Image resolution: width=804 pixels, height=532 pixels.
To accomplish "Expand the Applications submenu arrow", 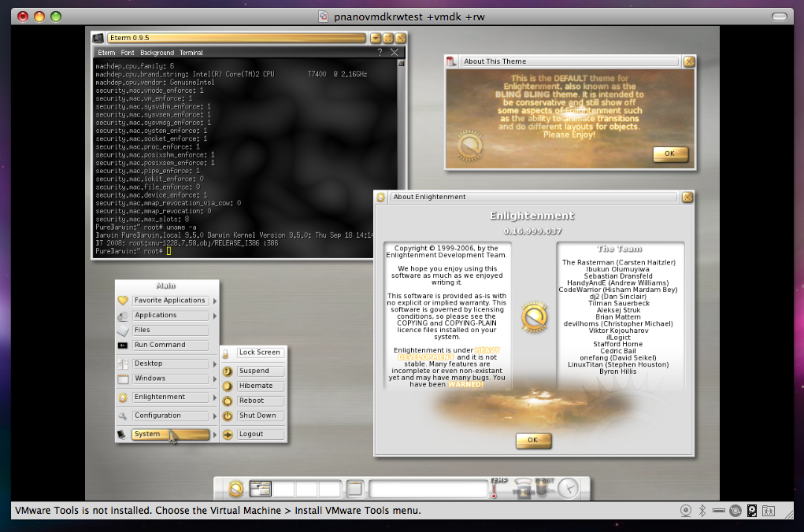I will point(215,316).
